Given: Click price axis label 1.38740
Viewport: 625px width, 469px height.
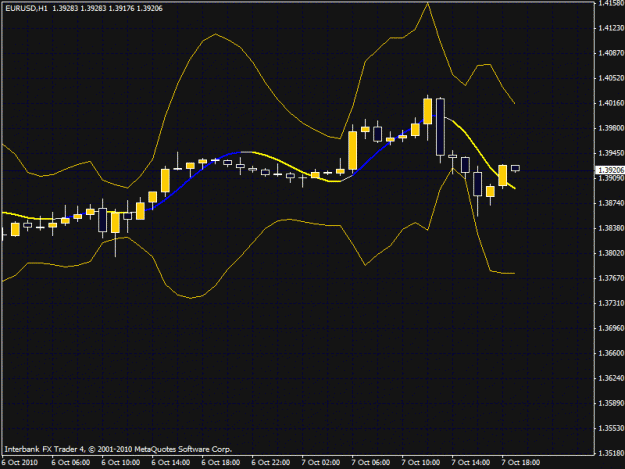Looking at the screenshot, I should (x=611, y=203).
